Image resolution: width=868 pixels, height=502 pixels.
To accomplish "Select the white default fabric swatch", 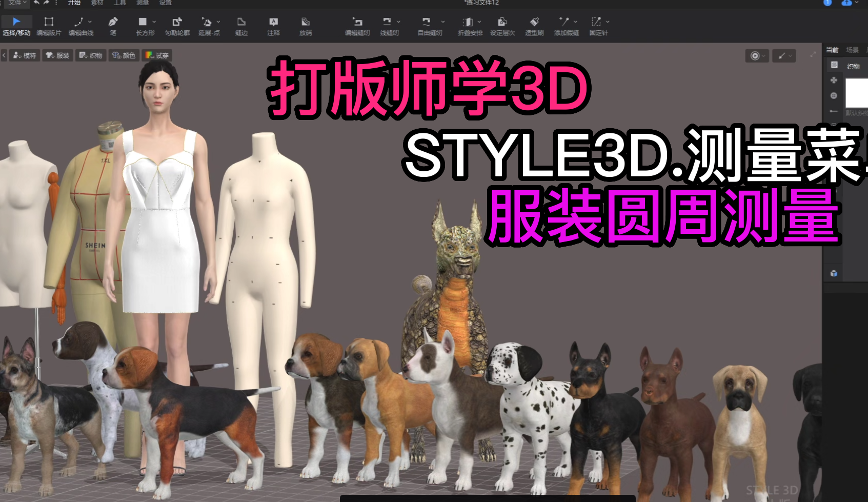I will [x=857, y=93].
